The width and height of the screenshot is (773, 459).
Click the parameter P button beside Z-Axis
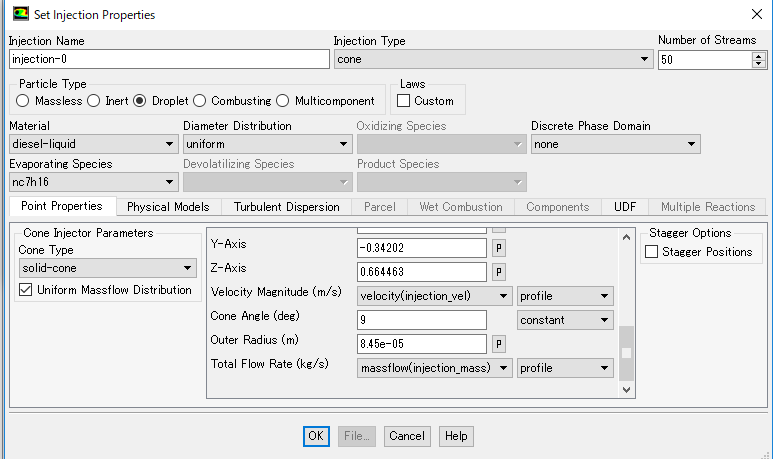(x=498, y=272)
